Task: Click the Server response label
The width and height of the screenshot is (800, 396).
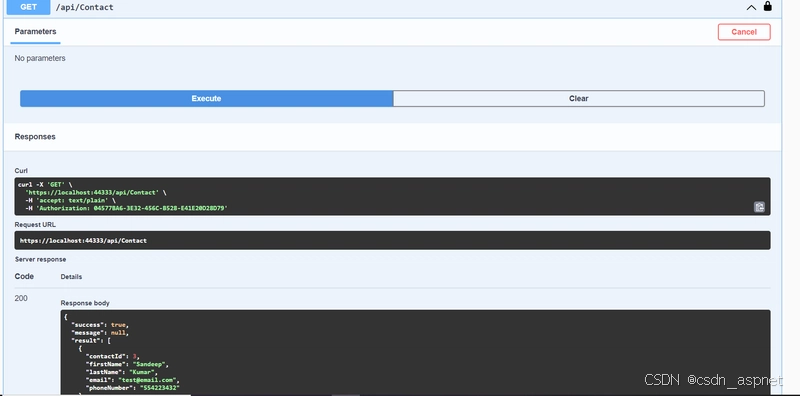Action: coord(40,259)
